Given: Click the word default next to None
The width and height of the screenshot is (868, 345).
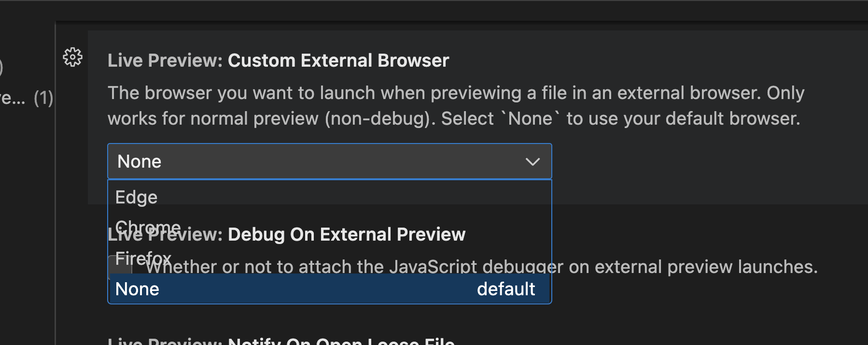Looking at the screenshot, I should 505,288.
